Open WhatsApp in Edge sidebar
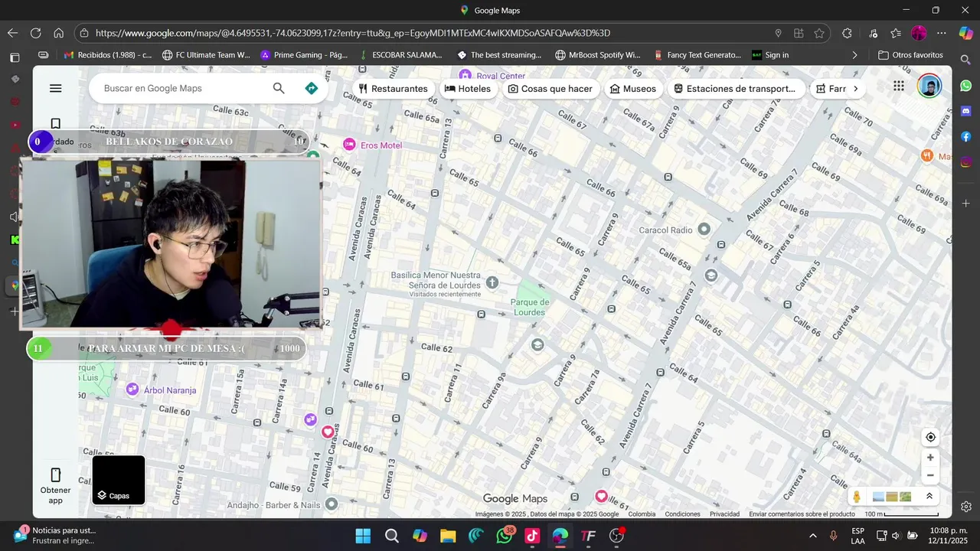 (x=965, y=86)
